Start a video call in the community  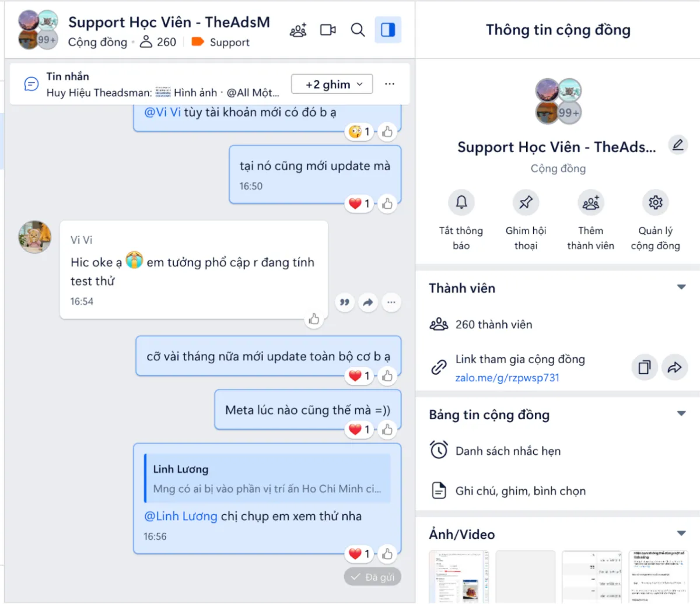[328, 30]
